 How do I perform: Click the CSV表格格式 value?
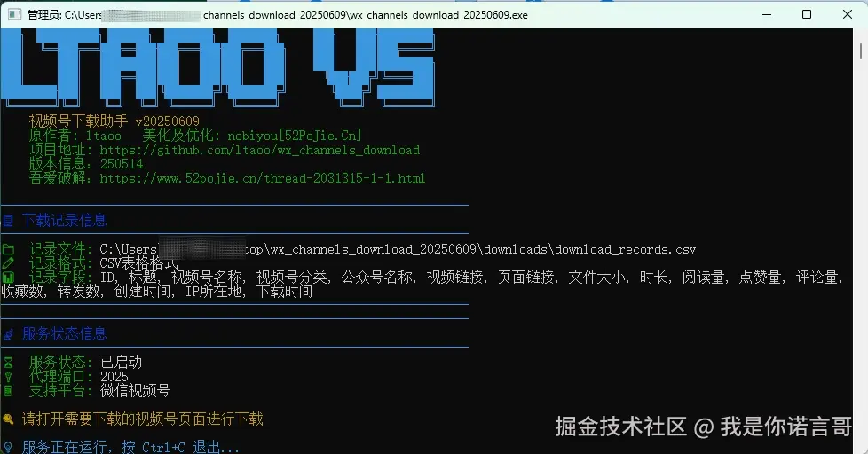pos(139,263)
